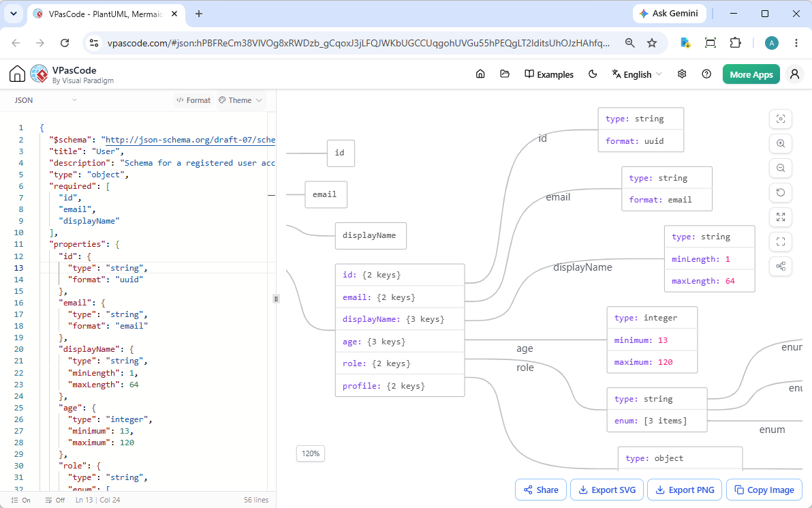Screen dimensions: 812x508
Task: Enter fullscreen diagram mode
Action: 781,241
